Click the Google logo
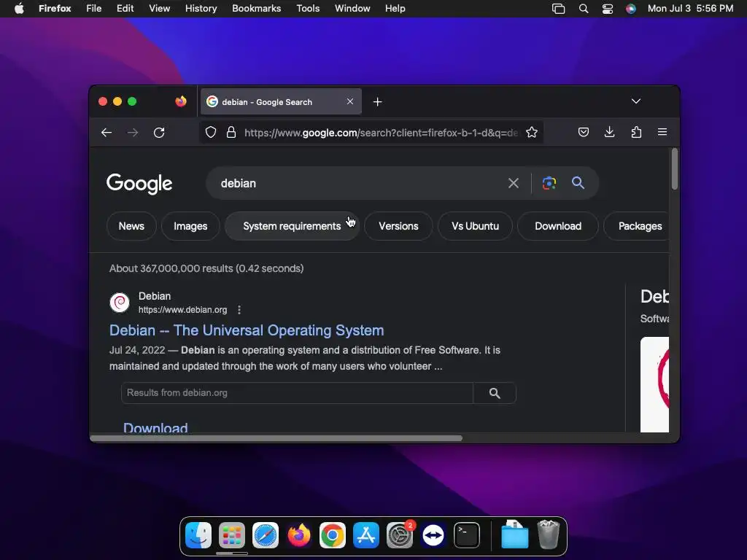The image size is (747, 560). (x=139, y=183)
